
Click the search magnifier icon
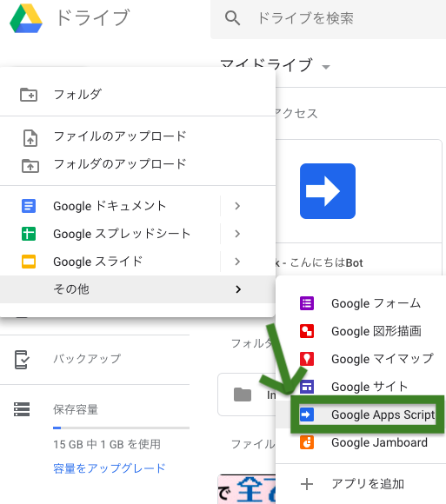point(232,18)
